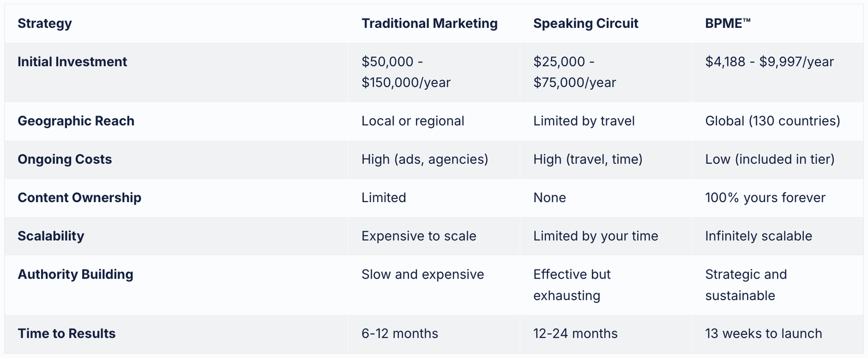Select the Authority Building row label
Viewport: 868px width, 358px height.
(75, 275)
